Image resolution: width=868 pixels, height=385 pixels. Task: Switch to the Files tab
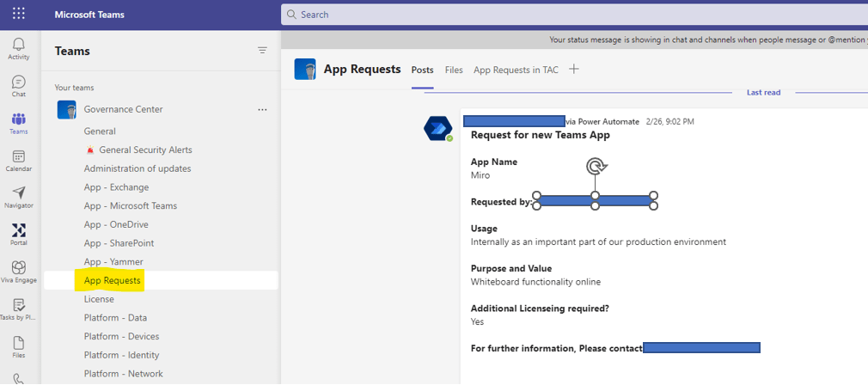pos(454,70)
